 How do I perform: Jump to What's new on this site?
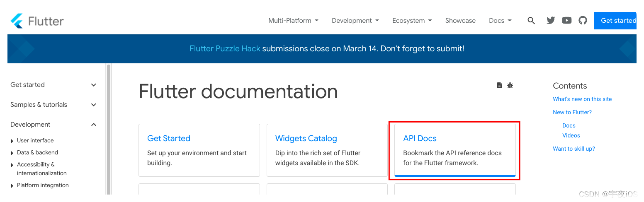(x=582, y=99)
